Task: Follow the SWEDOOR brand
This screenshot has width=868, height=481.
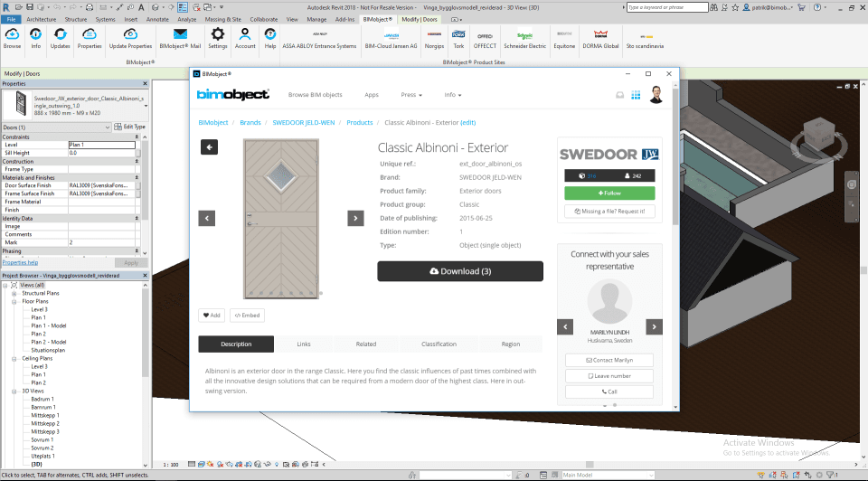Action: point(609,193)
